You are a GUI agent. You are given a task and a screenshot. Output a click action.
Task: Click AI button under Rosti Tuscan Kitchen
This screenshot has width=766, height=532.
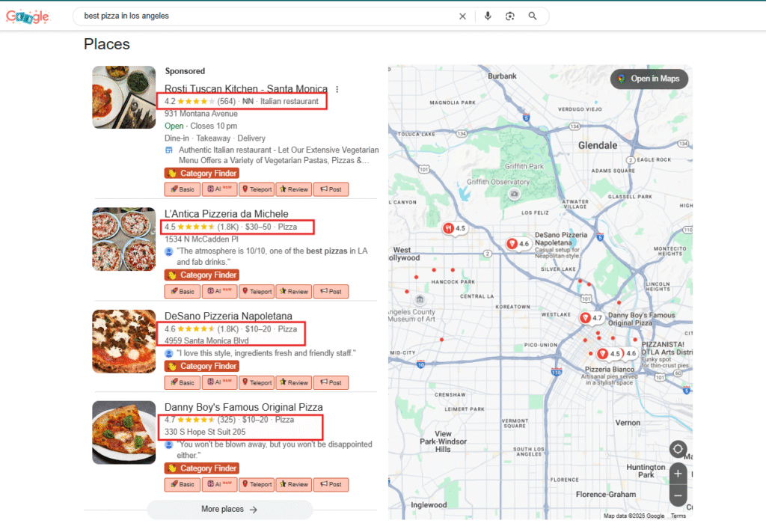[219, 189]
